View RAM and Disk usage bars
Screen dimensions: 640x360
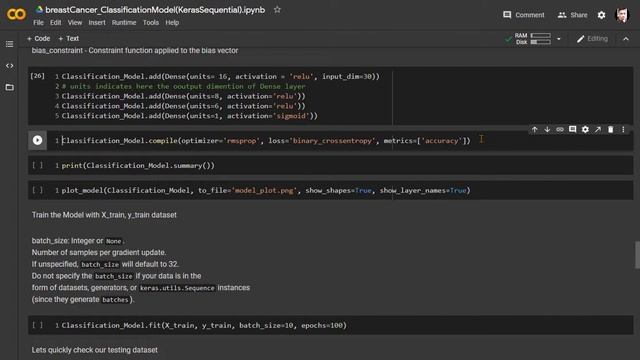532,39
